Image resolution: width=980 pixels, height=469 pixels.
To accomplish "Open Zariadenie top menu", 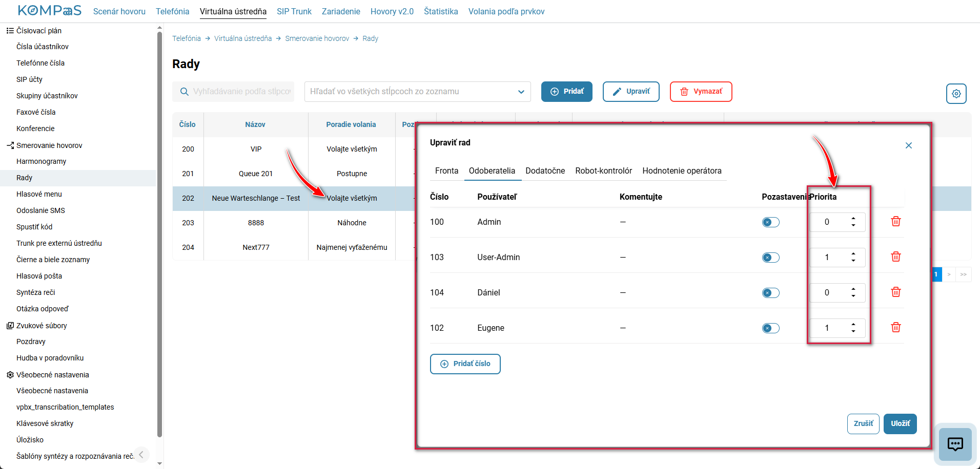I will coord(341,11).
